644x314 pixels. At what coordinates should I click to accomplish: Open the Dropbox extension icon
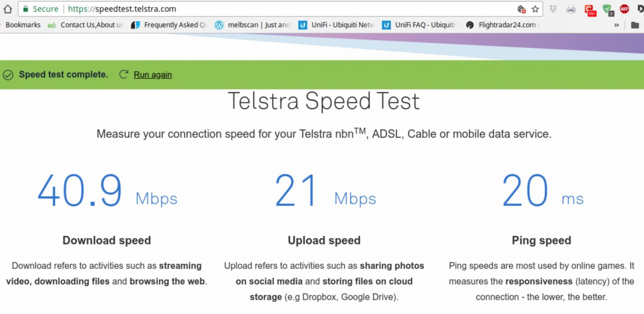553,8
